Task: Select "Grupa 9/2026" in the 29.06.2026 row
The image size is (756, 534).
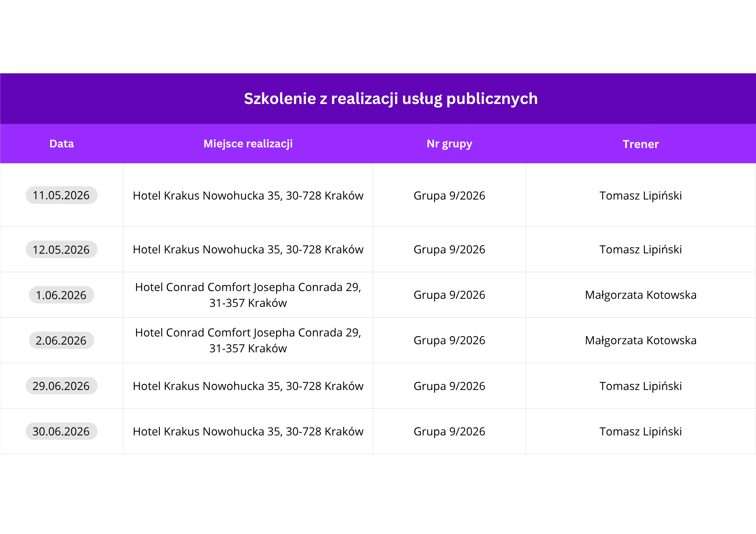Action: click(449, 386)
